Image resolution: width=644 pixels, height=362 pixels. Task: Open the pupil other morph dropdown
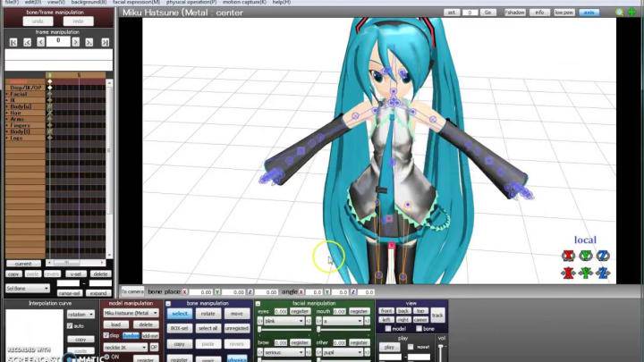tap(343, 352)
